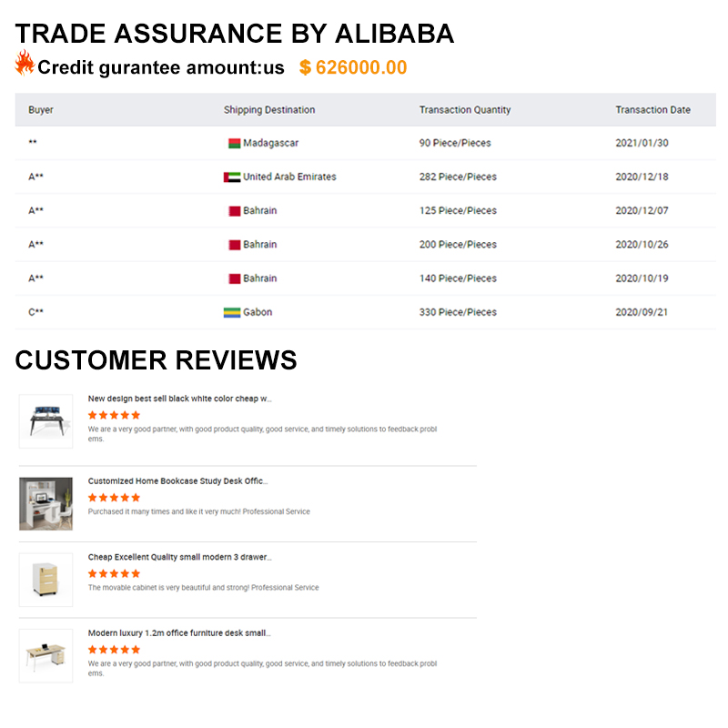Click the Gabon flag icon

tap(232, 312)
